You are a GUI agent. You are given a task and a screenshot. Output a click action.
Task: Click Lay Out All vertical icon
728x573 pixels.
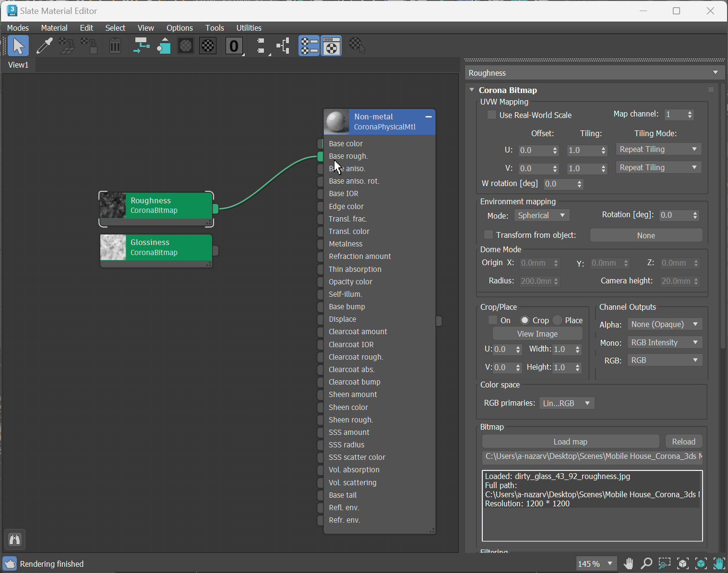(261, 46)
